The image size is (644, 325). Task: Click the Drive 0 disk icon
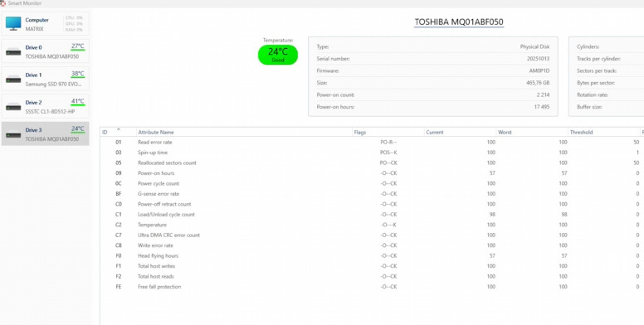(13, 51)
